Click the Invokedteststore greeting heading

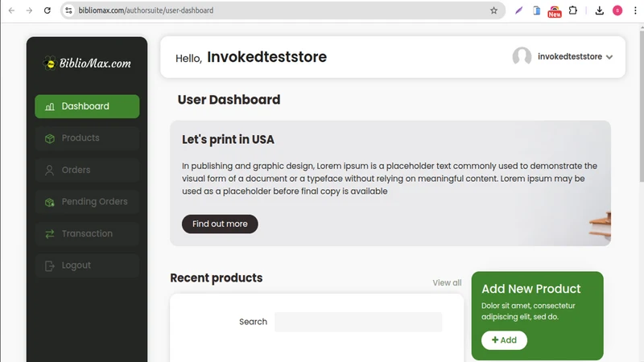267,57
